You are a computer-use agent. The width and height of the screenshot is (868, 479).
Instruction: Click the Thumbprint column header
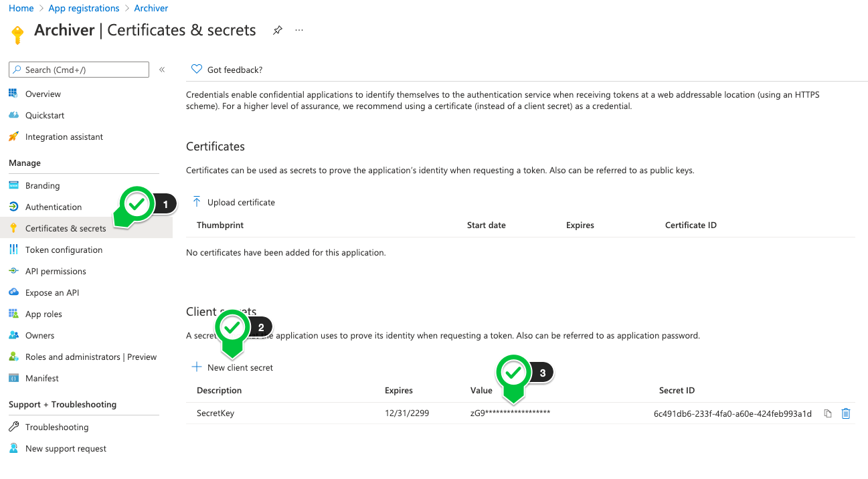point(220,225)
